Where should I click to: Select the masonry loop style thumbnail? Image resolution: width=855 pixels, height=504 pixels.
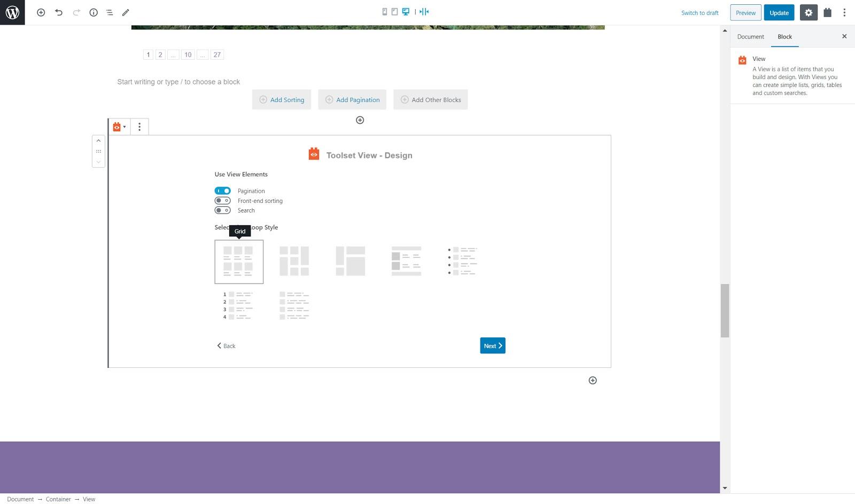294,261
